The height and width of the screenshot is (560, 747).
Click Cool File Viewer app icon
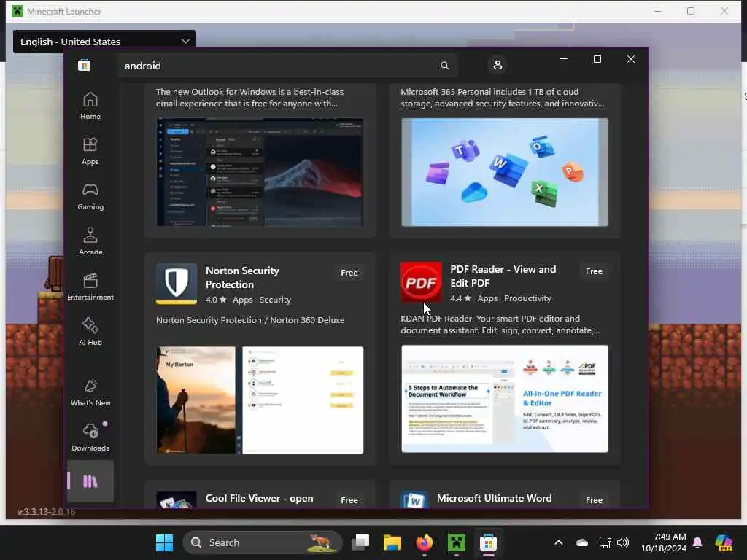click(x=177, y=500)
